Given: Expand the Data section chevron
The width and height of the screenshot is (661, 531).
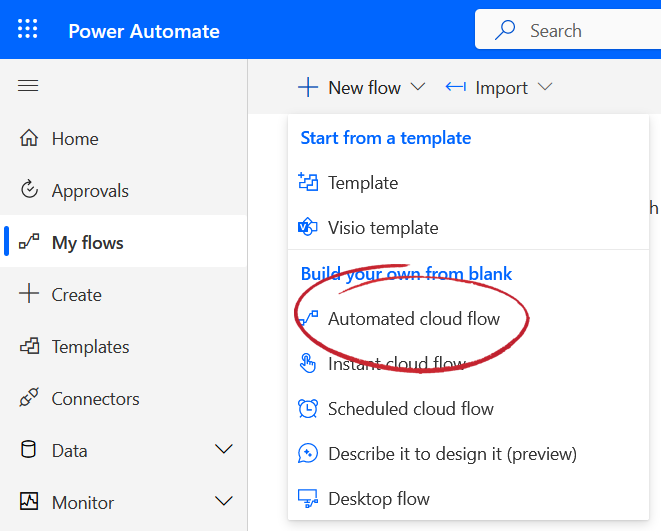Looking at the screenshot, I should [x=224, y=451].
